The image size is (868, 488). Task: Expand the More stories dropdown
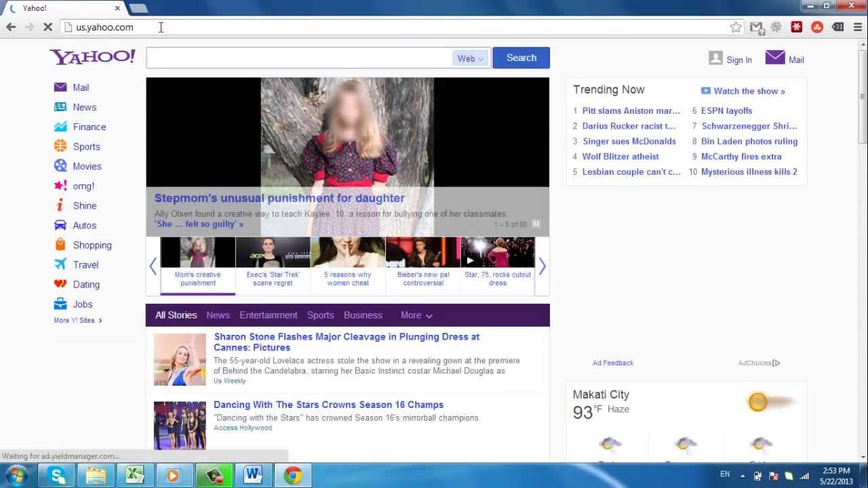(x=416, y=315)
